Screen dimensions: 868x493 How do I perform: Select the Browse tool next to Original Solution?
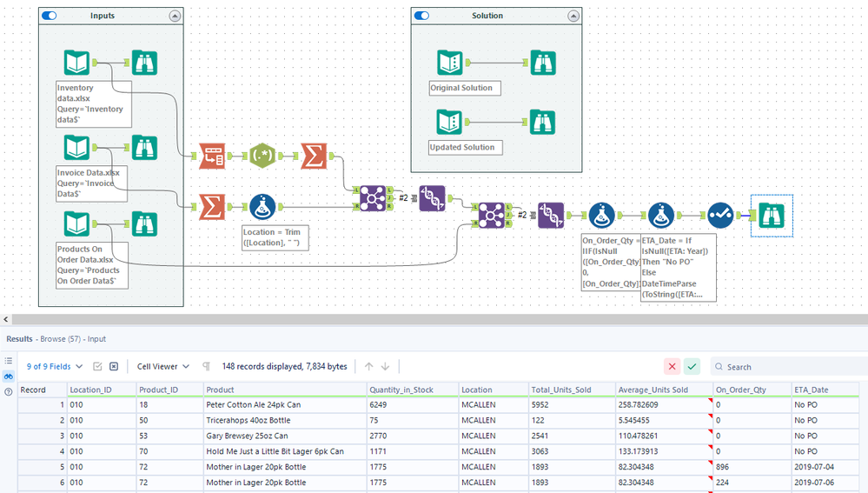coord(542,63)
